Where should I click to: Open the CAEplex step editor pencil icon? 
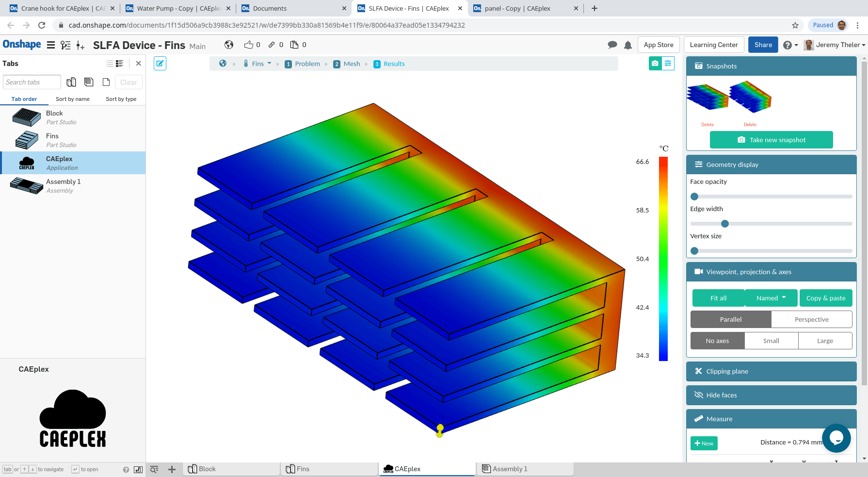[x=160, y=63]
